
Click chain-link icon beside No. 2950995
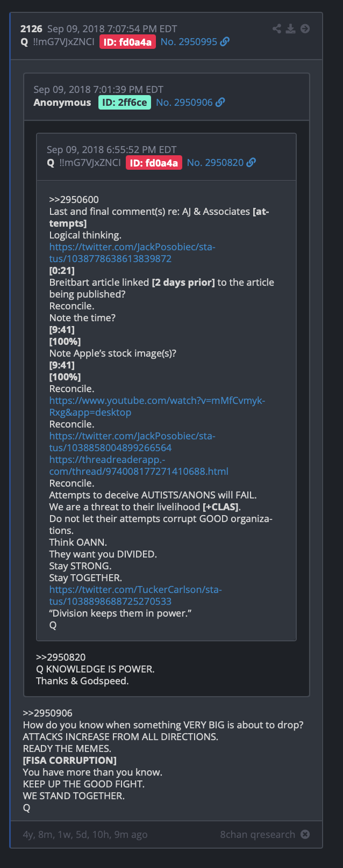coord(225,42)
